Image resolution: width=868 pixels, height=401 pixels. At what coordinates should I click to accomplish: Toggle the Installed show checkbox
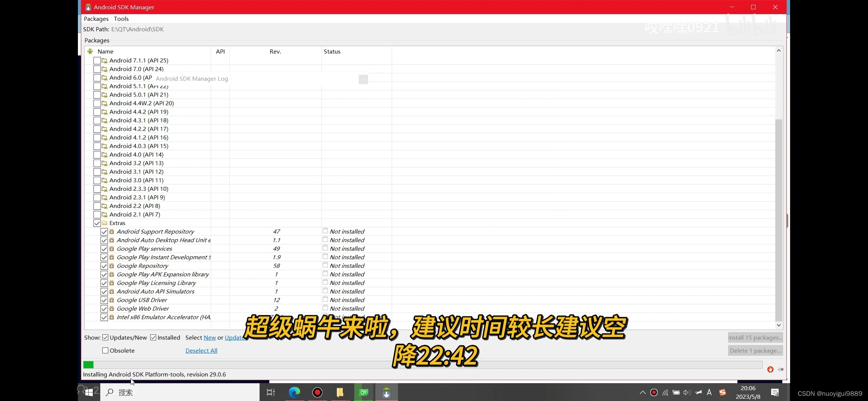pos(153,338)
